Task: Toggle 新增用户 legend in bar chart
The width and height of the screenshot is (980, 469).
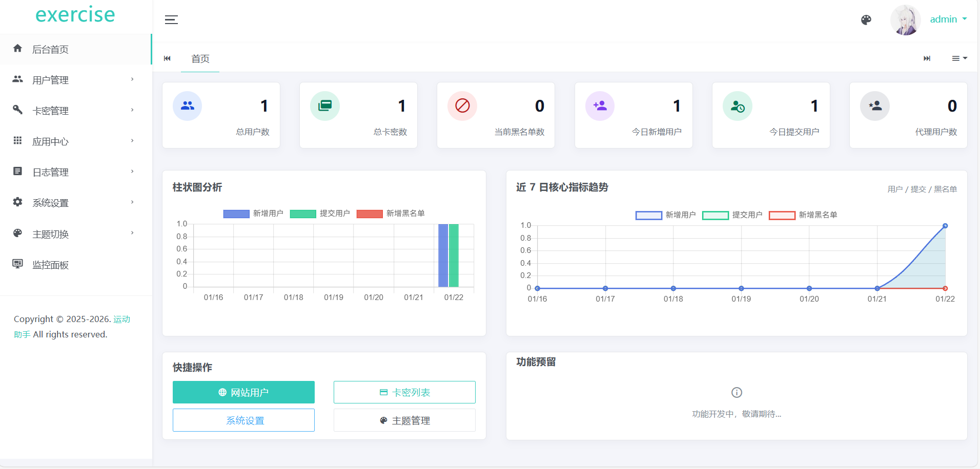Action: click(253, 214)
